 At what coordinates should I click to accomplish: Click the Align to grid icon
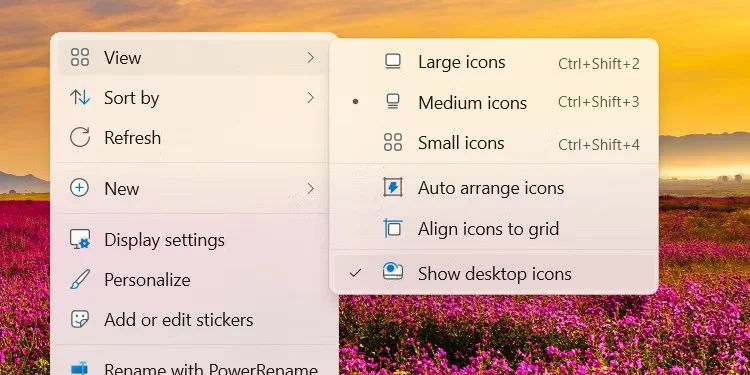[x=393, y=228]
